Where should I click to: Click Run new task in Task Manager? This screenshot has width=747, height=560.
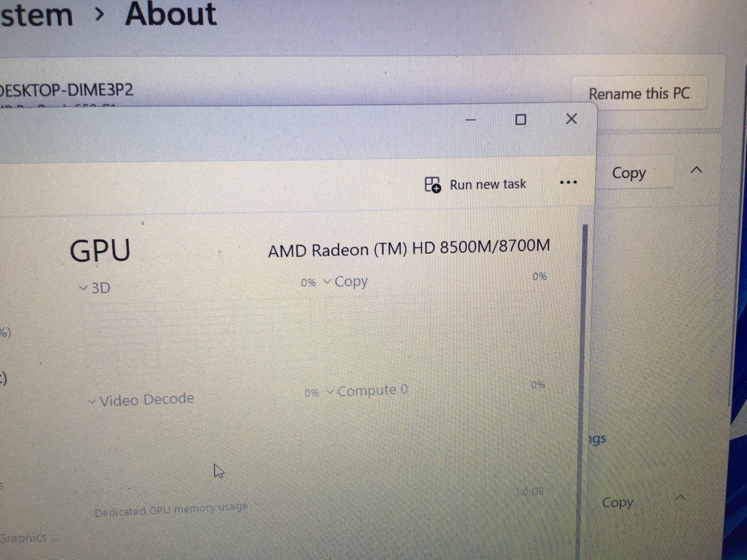coord(476,184)
